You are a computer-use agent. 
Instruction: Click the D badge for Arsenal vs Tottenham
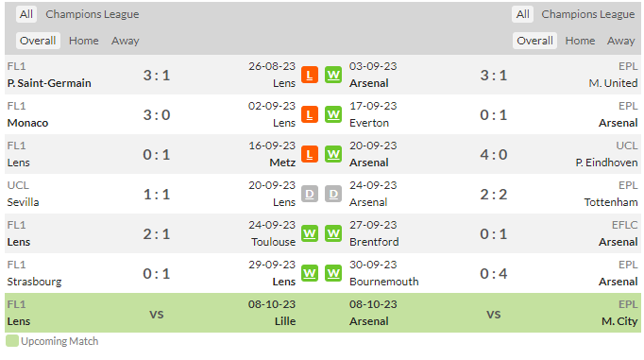coord(333,194)
